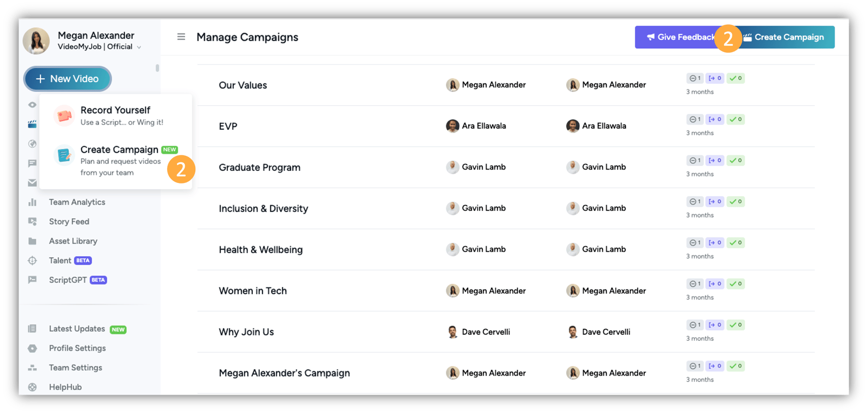Open the Asset Library folder
The height and width of the screenshot is (413, 868).
pos(73,241)
